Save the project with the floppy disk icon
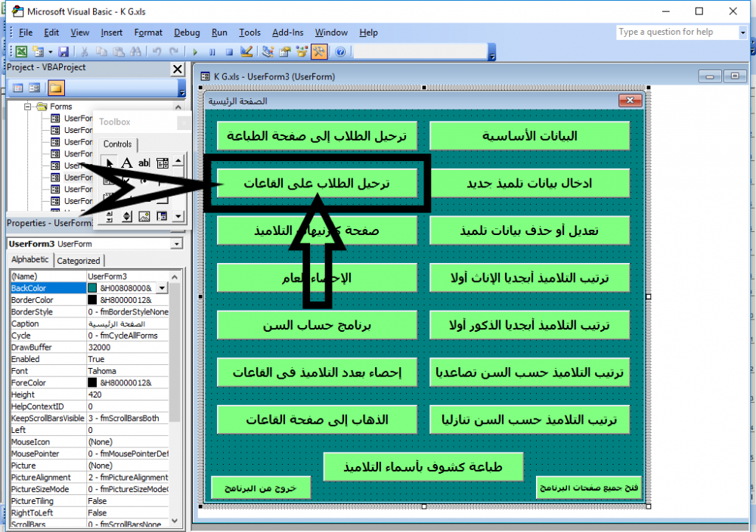 click(x=64, y=52)
